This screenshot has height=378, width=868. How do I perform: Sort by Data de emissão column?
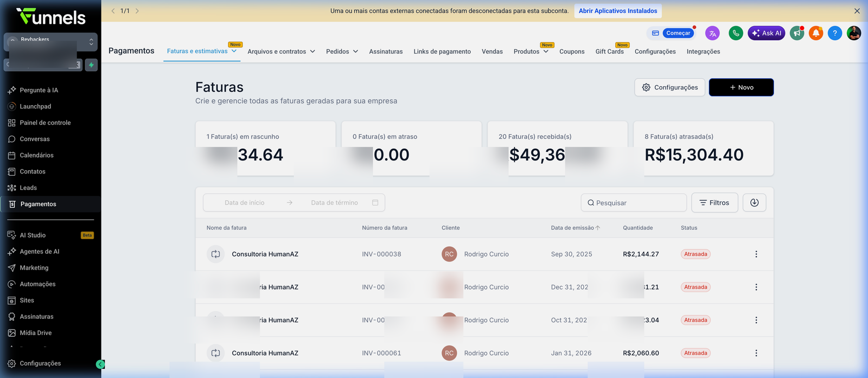575,228
